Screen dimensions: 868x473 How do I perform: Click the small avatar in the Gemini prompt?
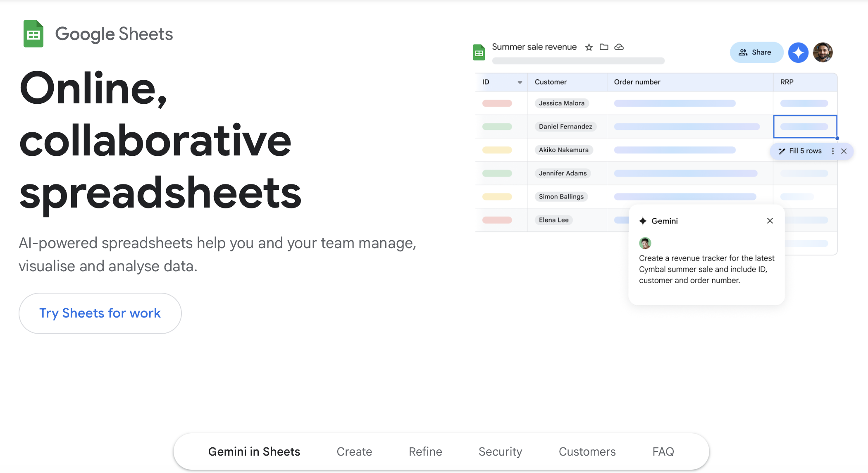click(x=645, y=243)
